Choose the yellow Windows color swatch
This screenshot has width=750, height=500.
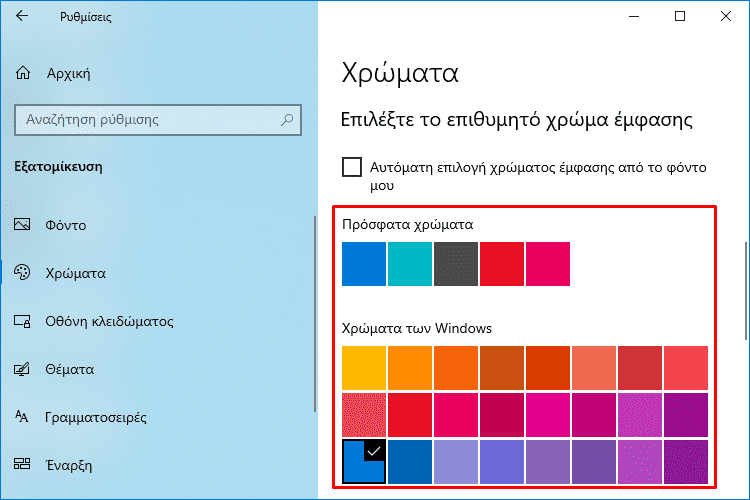[x=364, y=368]
